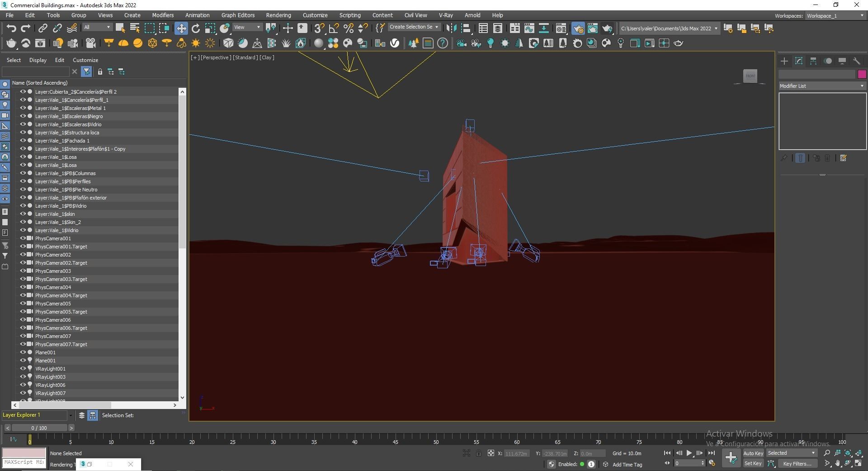This screenshot has width=868, height=471.
Task: Open the Curve Editor
Action: coord(529,28)
